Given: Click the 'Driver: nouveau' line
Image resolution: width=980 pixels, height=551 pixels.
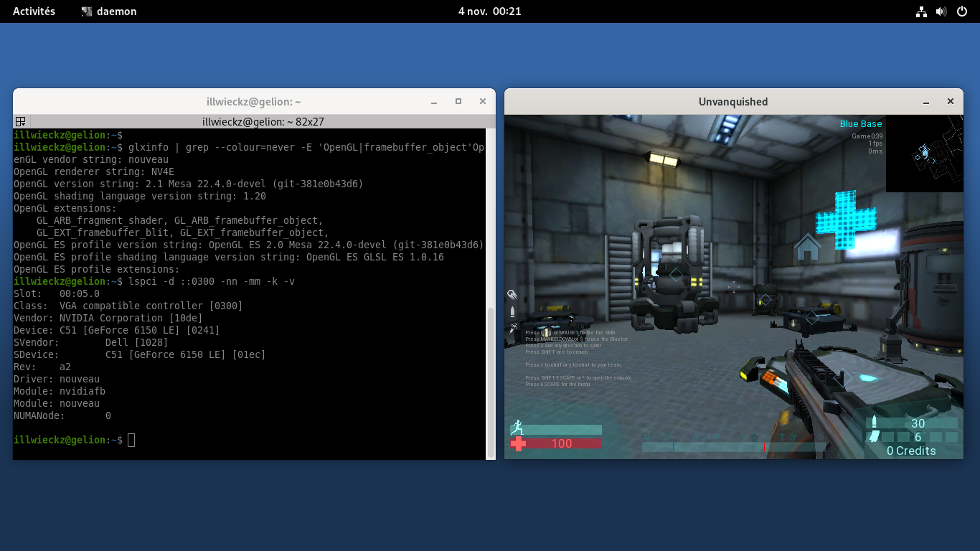Looking at the screenshot, I should [x=57, y=379].
